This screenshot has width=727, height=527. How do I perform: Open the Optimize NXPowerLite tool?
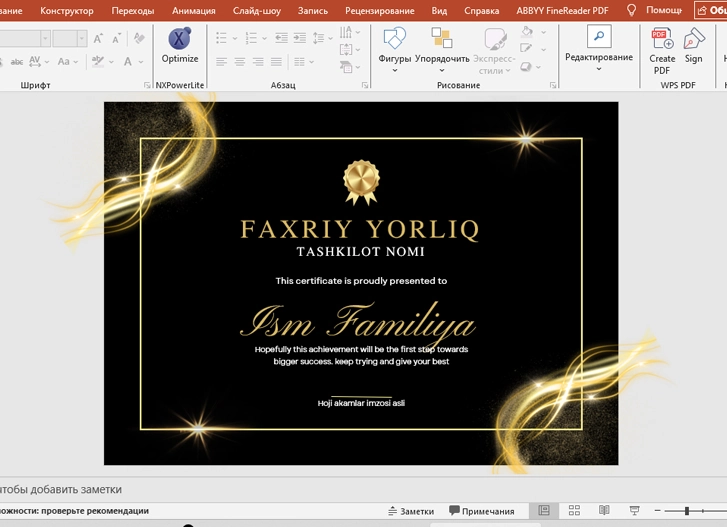click(180, 45)
